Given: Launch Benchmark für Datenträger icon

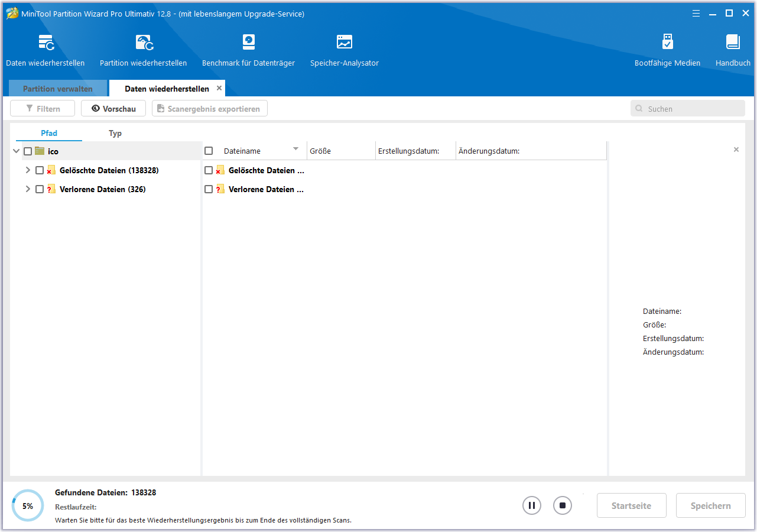Looking at the screenshot, I should pos(249,42).
